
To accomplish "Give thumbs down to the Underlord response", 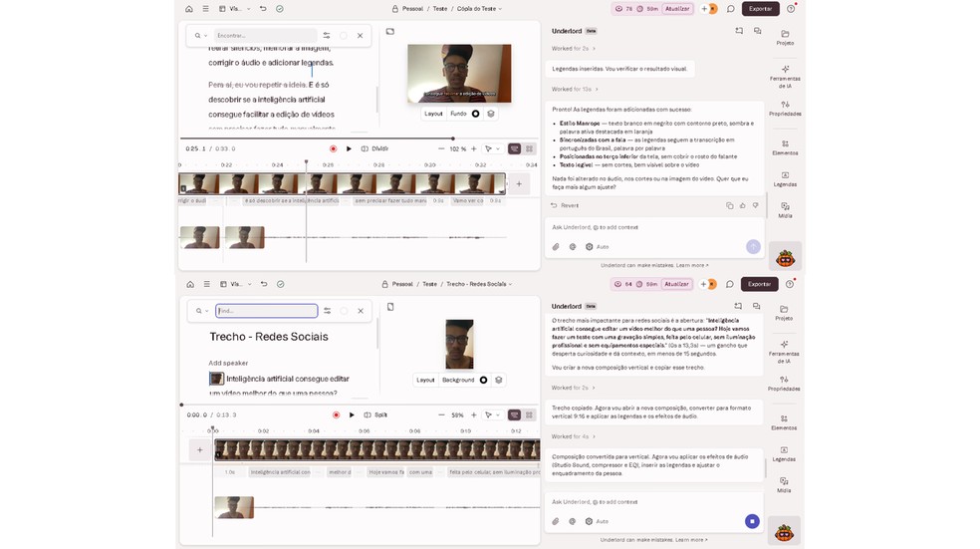I will click(x=756, y=205).
